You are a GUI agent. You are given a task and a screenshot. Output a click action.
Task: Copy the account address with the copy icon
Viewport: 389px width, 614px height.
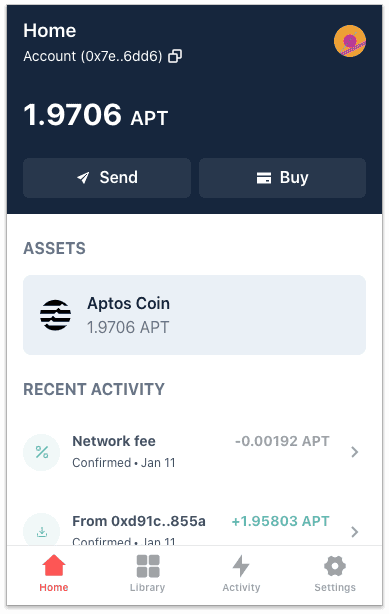[x=175, y=56]
